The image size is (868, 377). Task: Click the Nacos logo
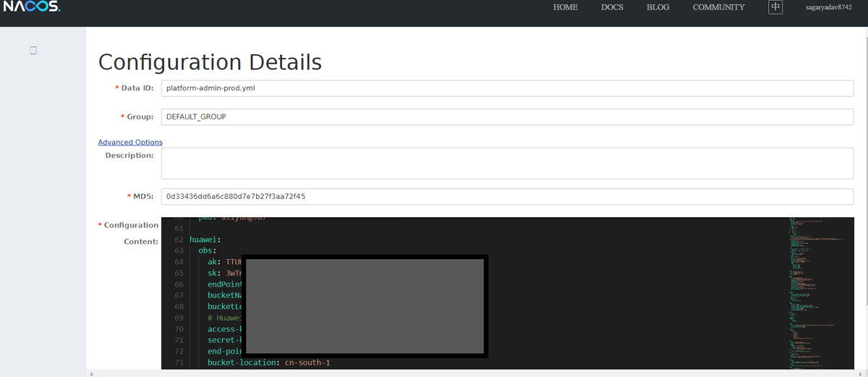(x=30, y=7)
